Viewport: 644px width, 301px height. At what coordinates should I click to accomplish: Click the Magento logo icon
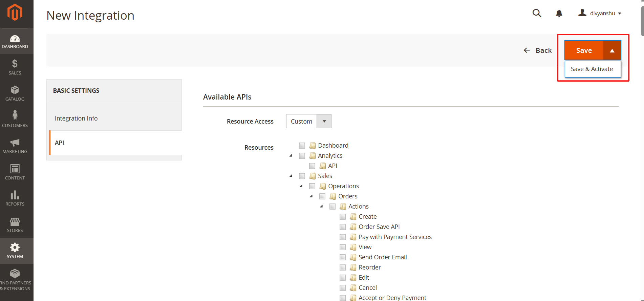15,13
